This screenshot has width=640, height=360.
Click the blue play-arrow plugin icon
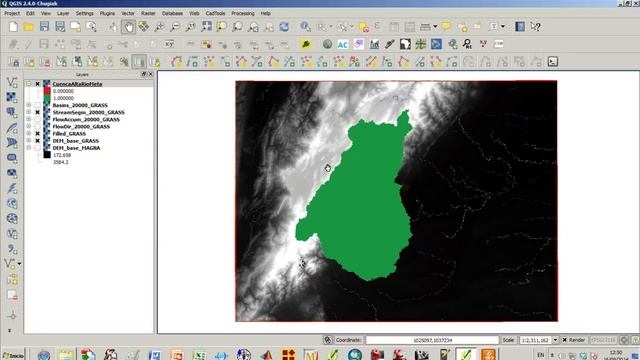(x=436, y=44)
